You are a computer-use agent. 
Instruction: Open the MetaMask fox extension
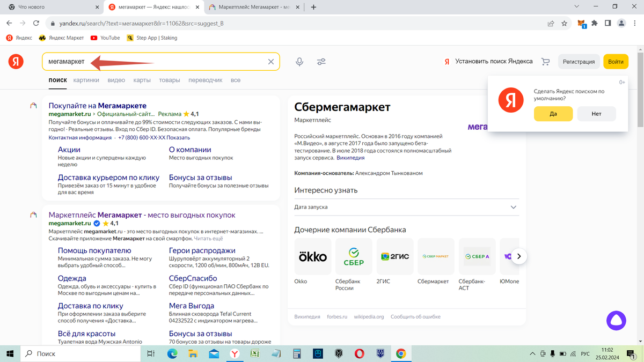[x=582, y=24]
